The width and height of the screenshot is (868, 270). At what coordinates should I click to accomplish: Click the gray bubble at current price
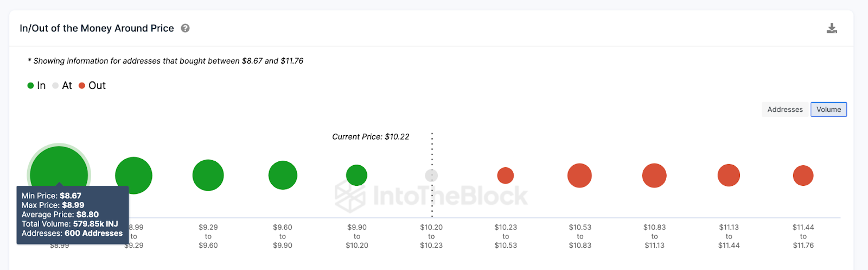431,175
